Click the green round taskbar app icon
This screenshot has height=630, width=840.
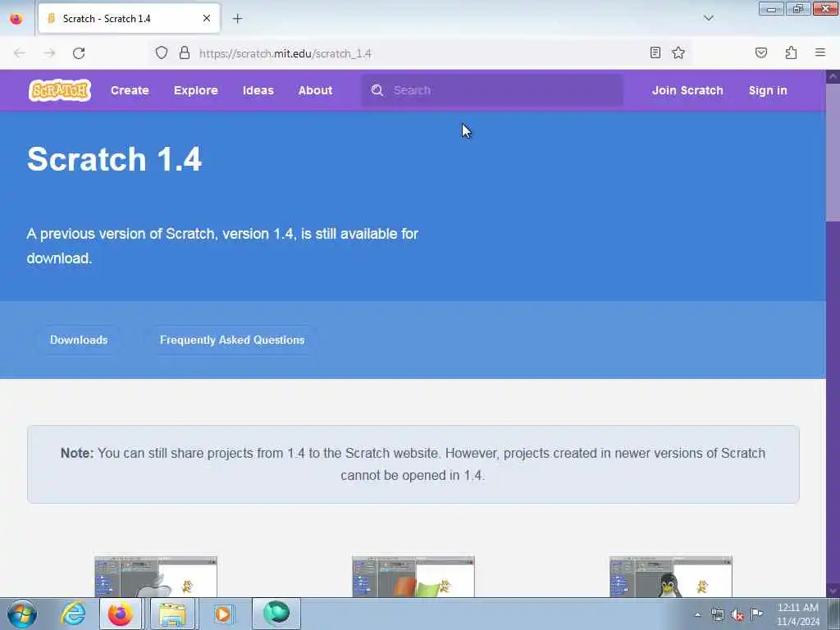276,614
